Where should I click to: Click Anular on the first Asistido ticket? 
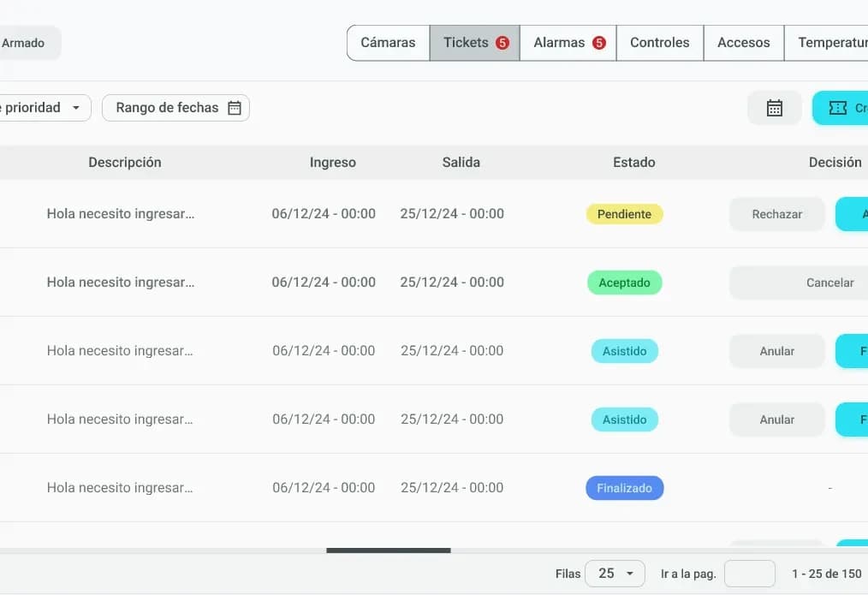776,351
